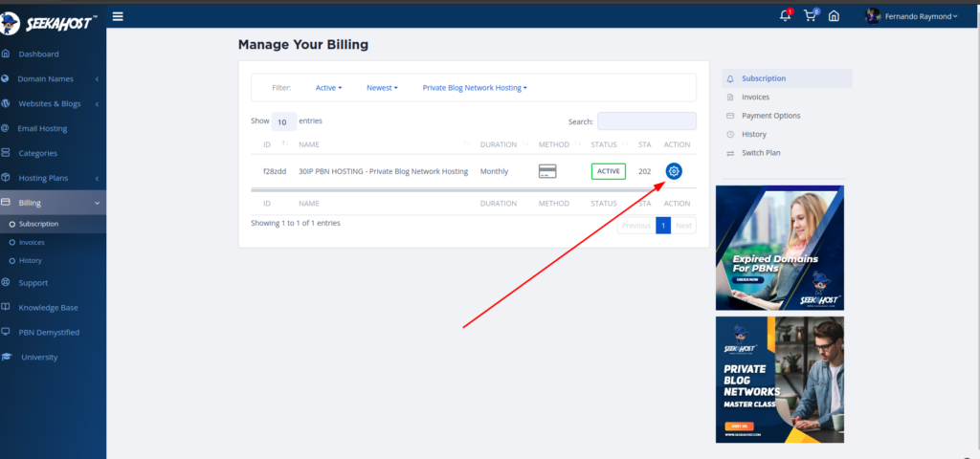This screenshot has height=459, width=980.
Task: Open the Expired Domains for PBNs banner
Action: point(779,248)
